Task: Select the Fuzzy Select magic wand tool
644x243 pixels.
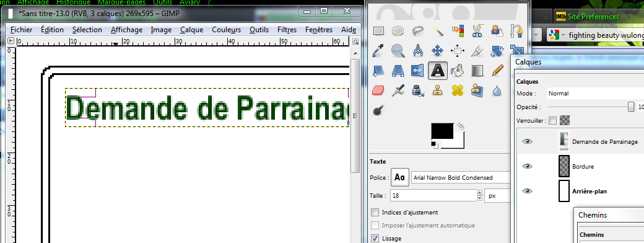Action: coord(438,31)
